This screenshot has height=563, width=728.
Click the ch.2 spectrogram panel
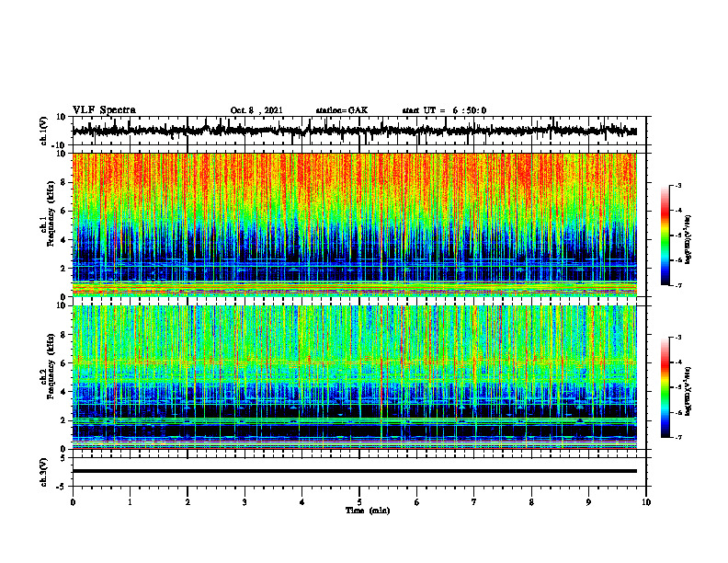(355, 377)
